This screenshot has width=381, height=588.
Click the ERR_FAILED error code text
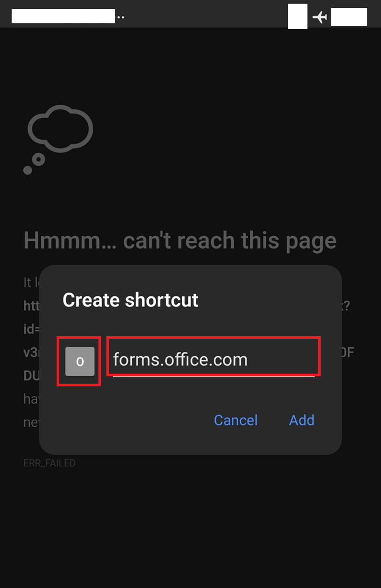click(50, 463)
